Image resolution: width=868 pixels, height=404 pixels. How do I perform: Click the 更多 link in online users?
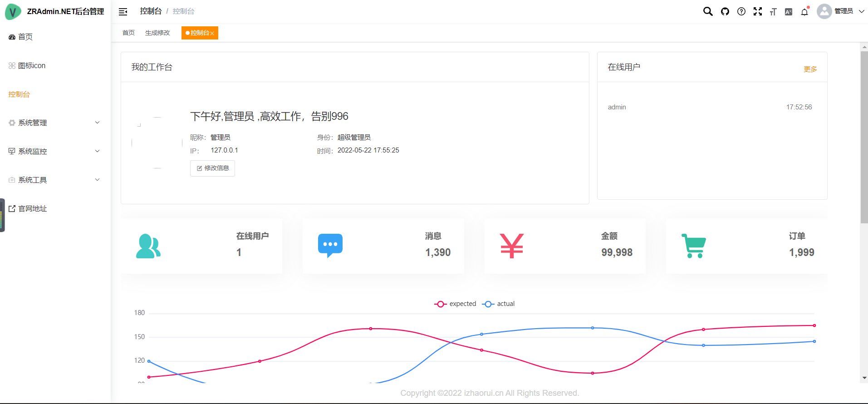pos(810,69)
